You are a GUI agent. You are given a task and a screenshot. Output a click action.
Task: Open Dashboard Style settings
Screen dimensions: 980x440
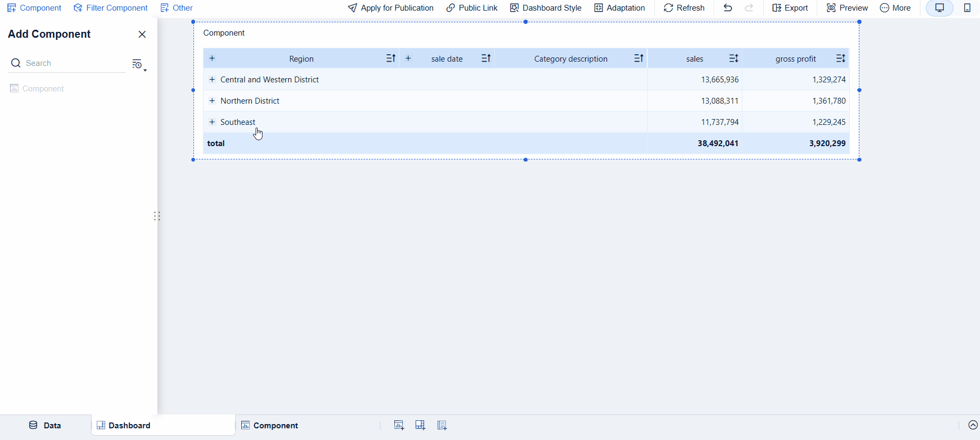tap(546, 8)
